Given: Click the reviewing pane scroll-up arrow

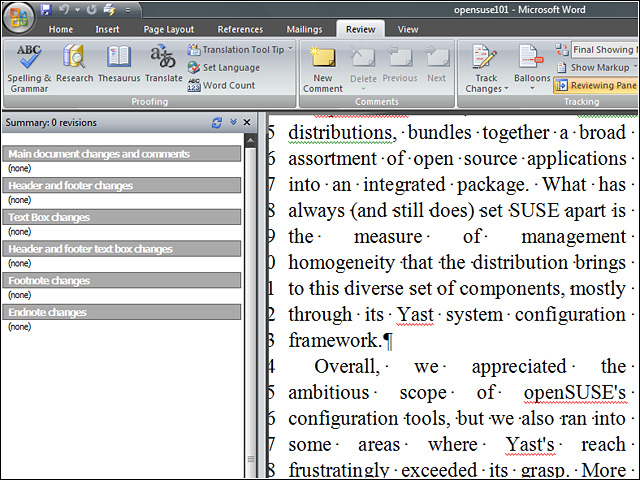Looking at the screenshot, I should click(x=251, y=140).
